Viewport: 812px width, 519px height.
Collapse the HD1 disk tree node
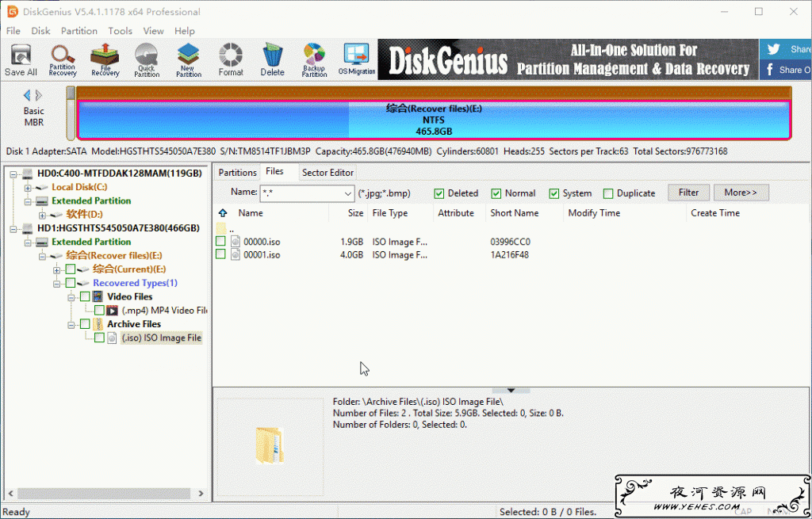[13, 229]
